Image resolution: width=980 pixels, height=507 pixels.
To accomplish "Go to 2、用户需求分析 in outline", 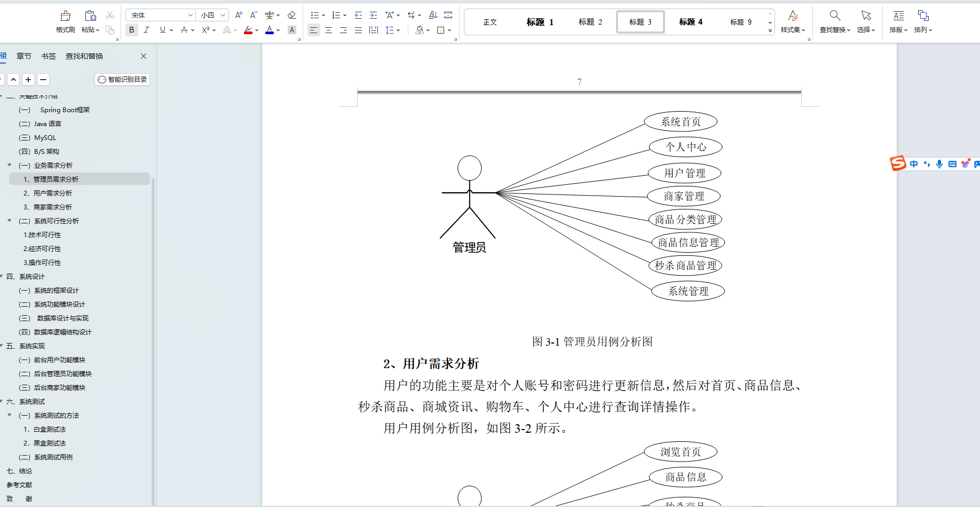I will pos(48,193).
